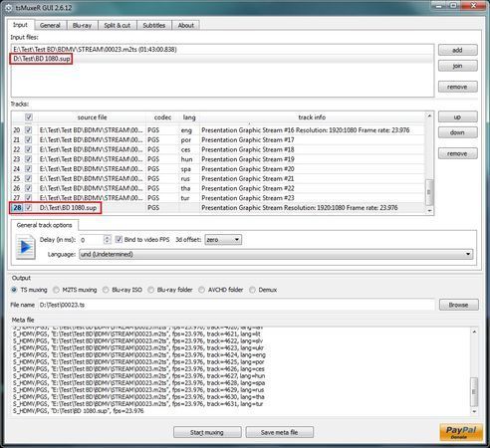490x448 pixels.
Task: Click the add input file button
Action: point(458,50)
